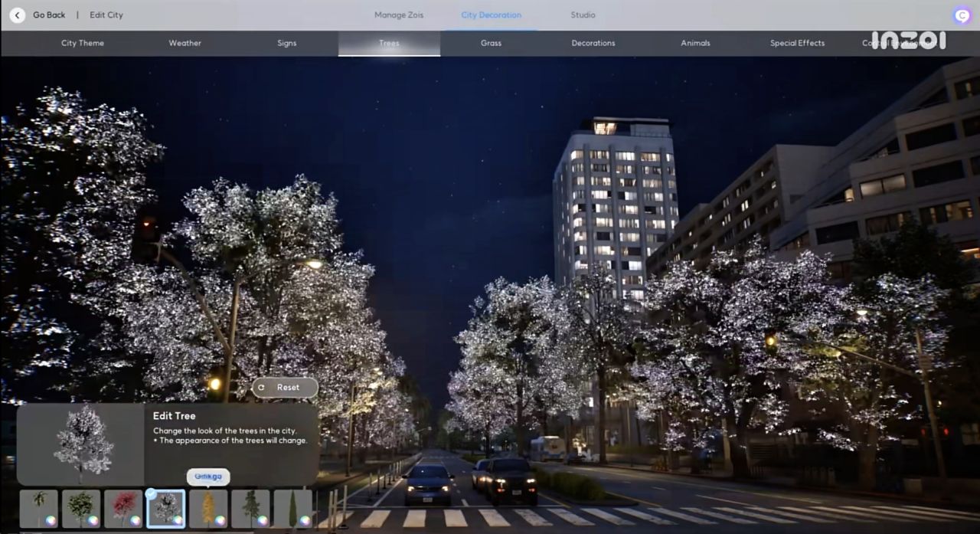The image size is (980, 534).
Task: Choose the green leafy tree thumbnail
Action: point(81,509)
